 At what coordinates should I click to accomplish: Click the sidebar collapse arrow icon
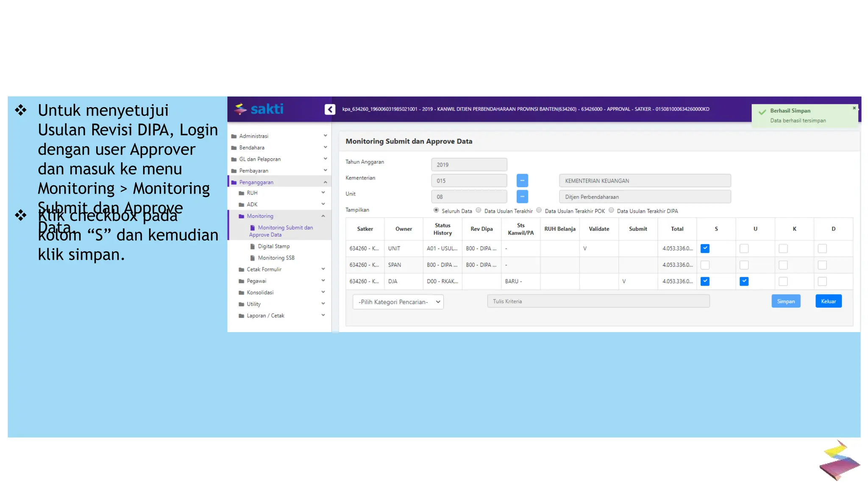[x=330, y=109]
